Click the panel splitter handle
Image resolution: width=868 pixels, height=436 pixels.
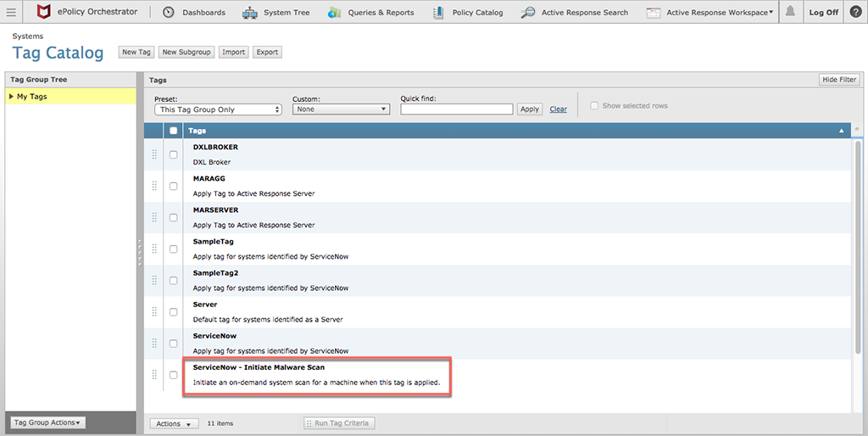140,253
